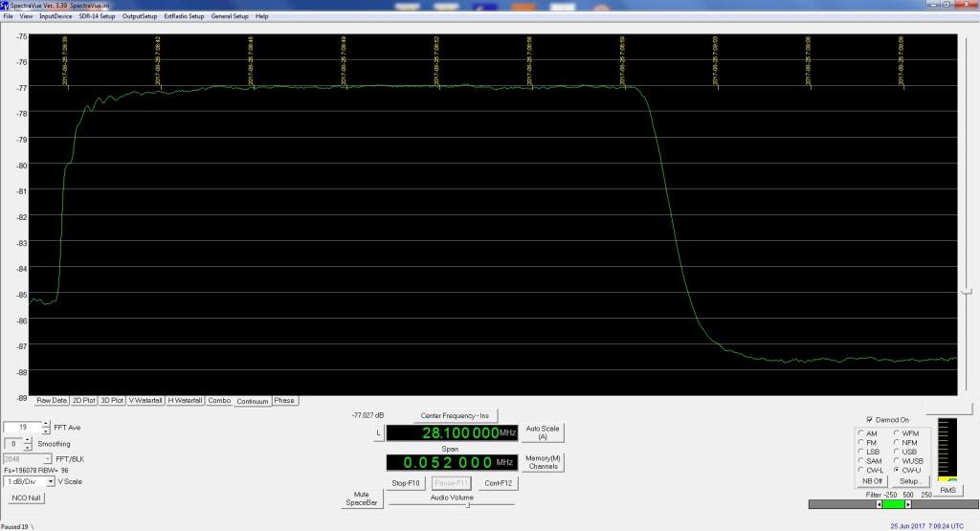
Task: Select the USB demodulation mode
Action: [x=897, y=452]
